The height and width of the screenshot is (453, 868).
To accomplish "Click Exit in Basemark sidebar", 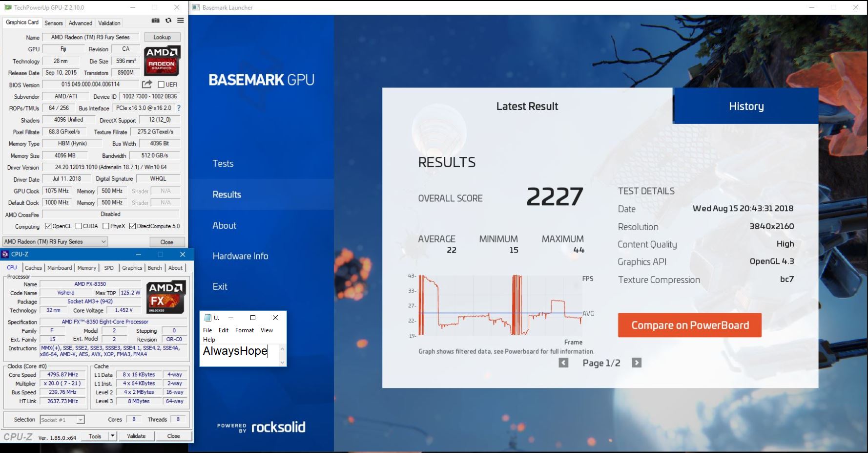I will (220, 286).
